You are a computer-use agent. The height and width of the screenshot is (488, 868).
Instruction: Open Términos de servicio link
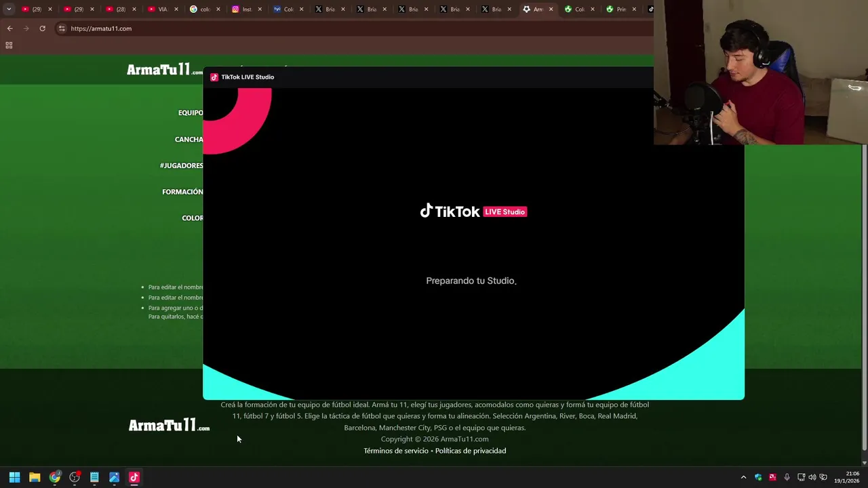coord(396,451)
